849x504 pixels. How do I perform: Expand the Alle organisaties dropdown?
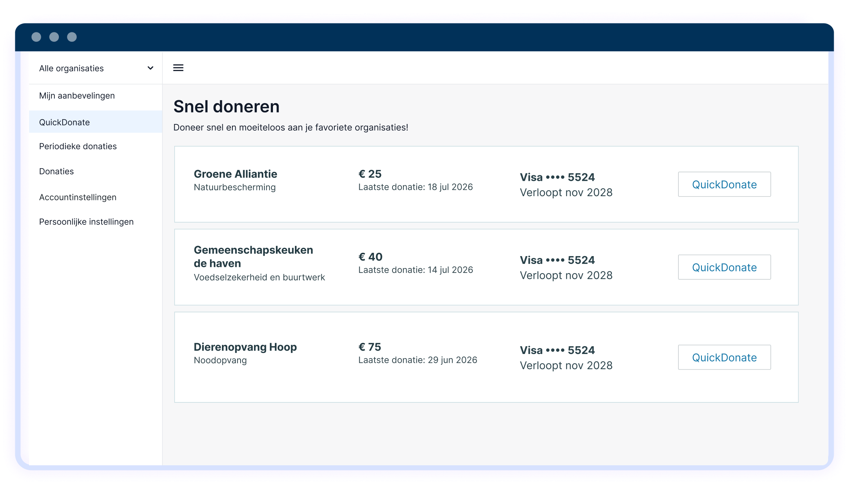click(x=96, y=68)
